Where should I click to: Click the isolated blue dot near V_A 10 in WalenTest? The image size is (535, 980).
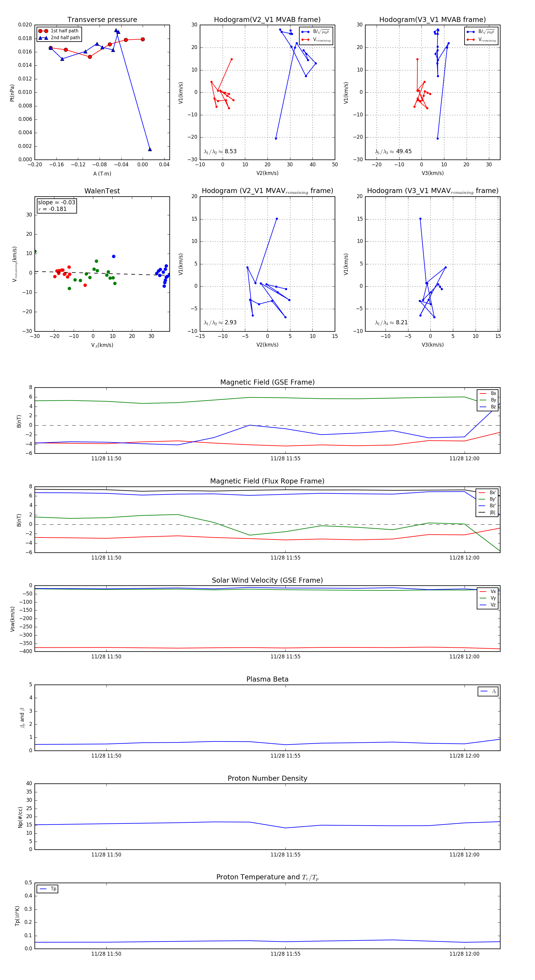coord(114,256)
